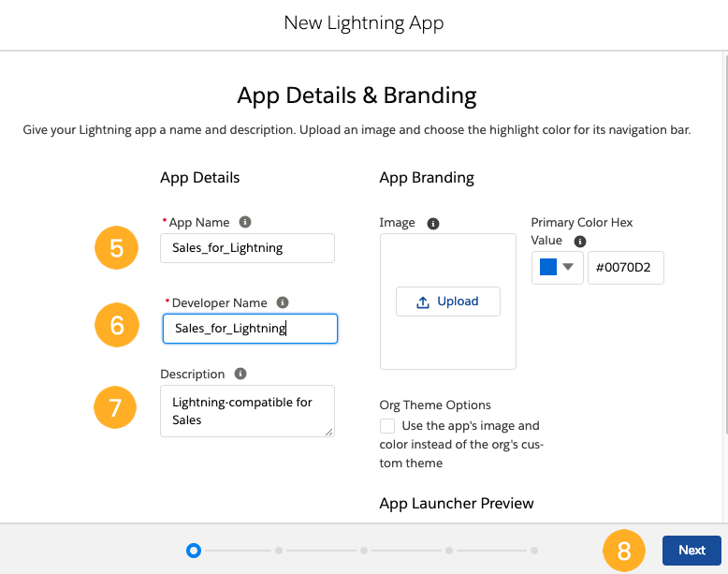Click the orange step 5 marker
Screen dimensions: 728x574
pos(117,247)
